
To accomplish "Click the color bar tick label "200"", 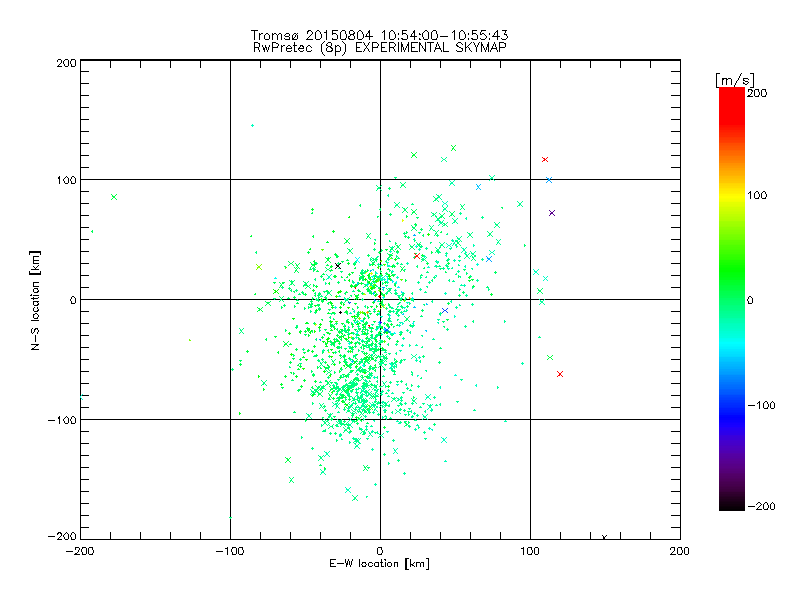I will point(757,93).
